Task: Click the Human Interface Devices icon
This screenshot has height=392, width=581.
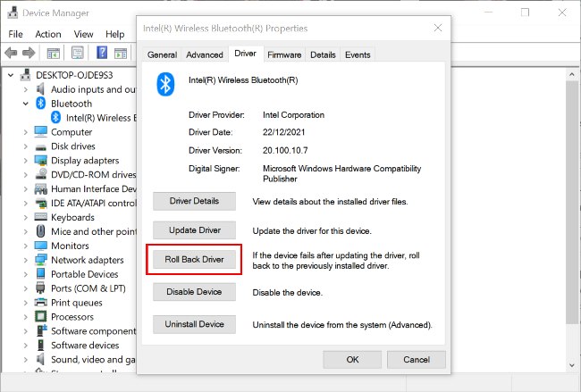Action: 41,188
